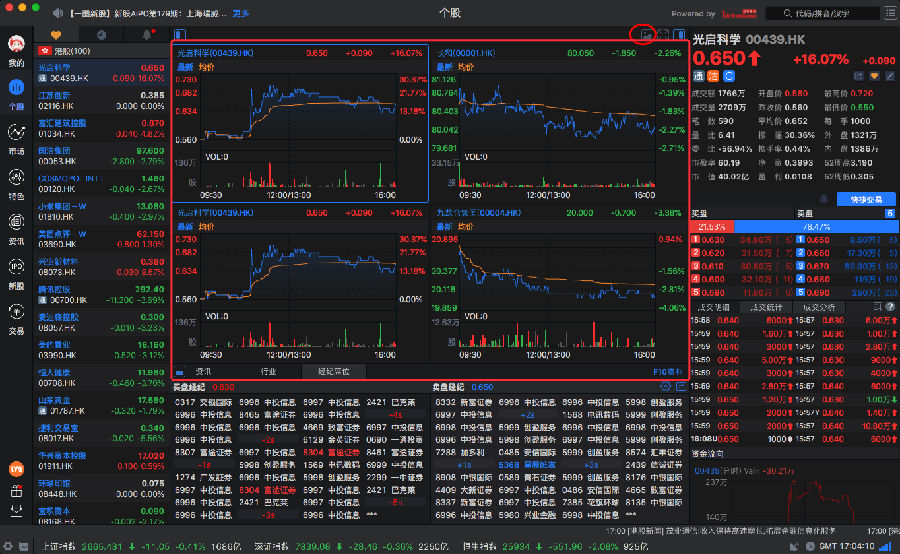Select 江苏创新 02116.HK in watchlist
The width and height of the screenshot is (900, 554).
click(102, 100)
